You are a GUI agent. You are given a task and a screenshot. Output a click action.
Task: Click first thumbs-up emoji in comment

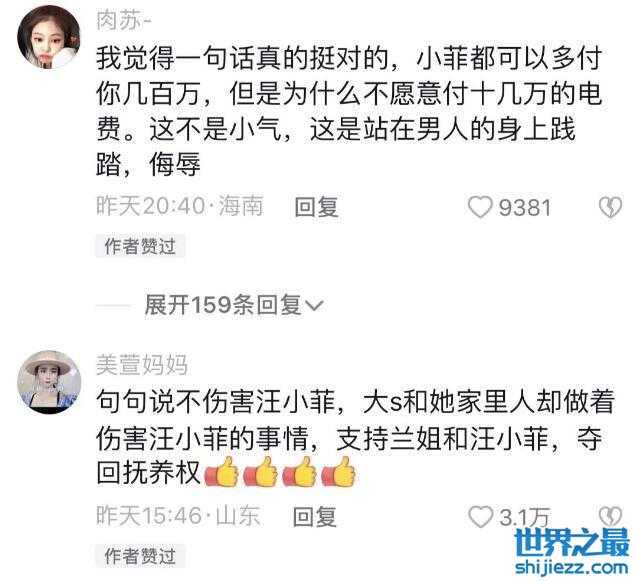tap(221, 472)
